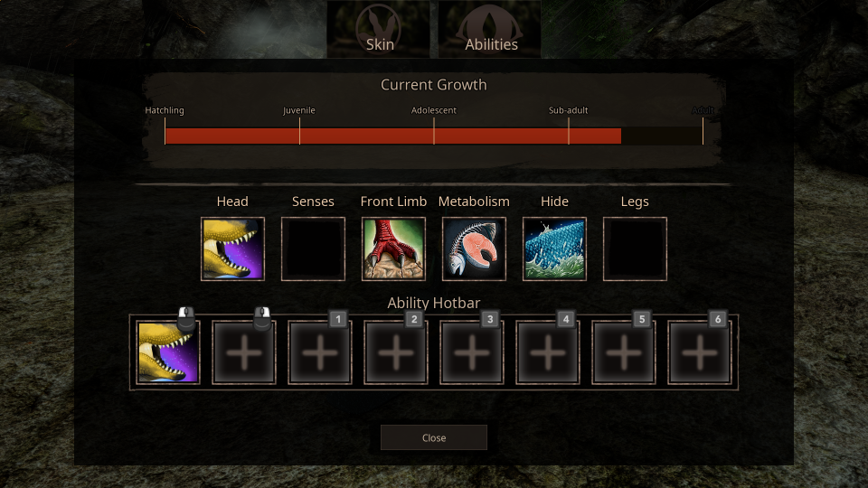Open the empty Legs ability slot
The image size is (868, 488).
pyautogui.click(x=635, y=249)
